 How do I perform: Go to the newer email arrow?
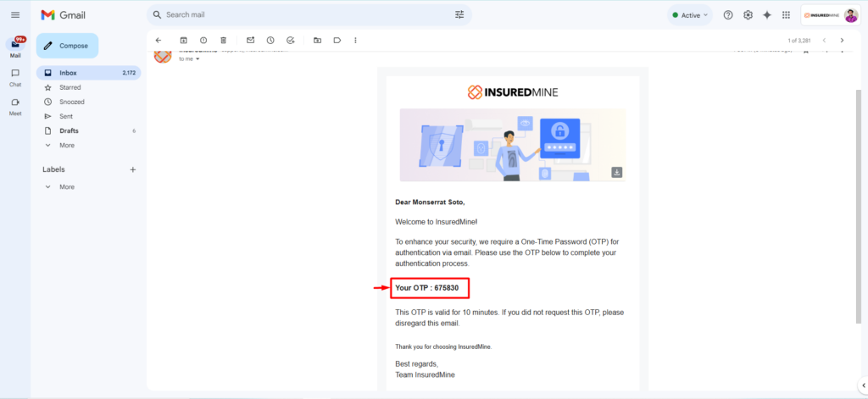point(824,41)
